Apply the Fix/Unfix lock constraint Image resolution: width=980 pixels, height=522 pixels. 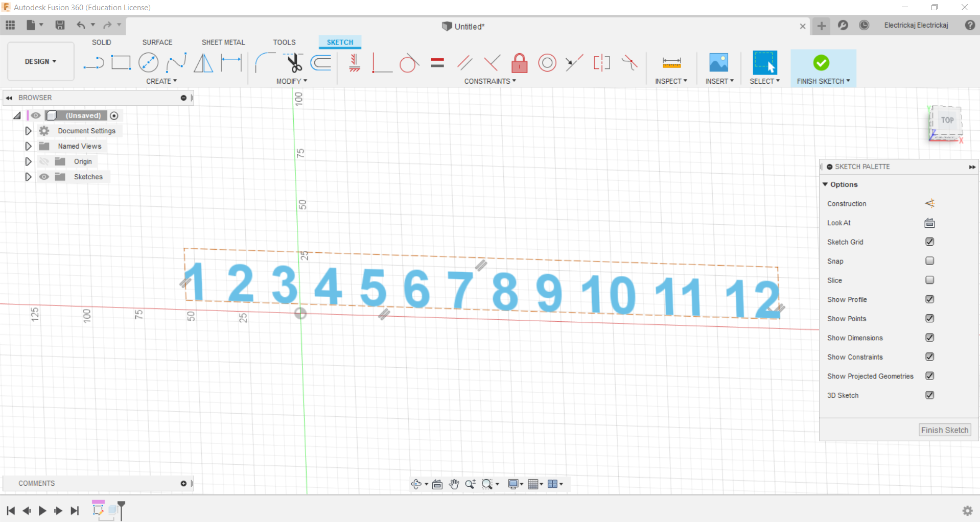[x=519, y=63]
